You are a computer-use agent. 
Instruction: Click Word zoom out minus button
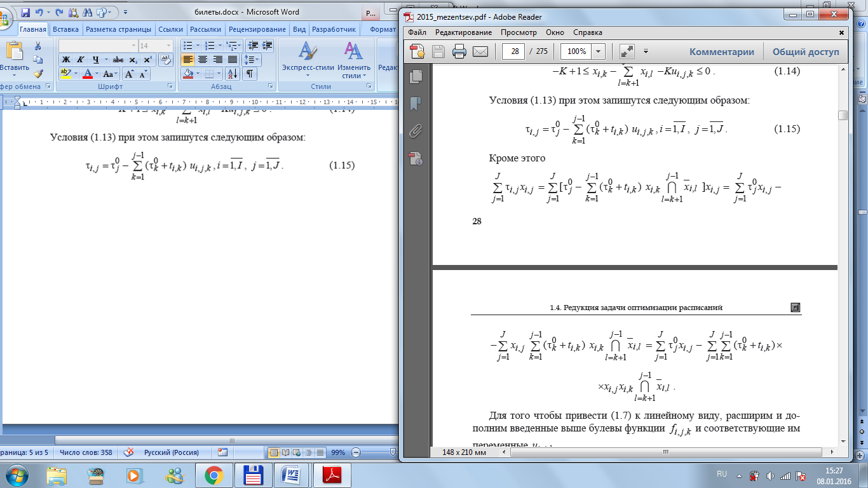coord(355,452)
